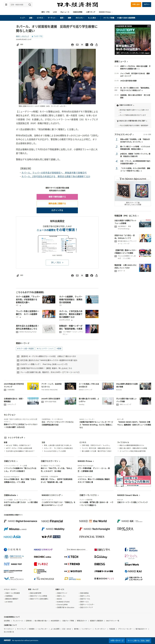Click the 無料会員に登録する button
Viewport: 155px width, 644px height.
pos(57,204)
